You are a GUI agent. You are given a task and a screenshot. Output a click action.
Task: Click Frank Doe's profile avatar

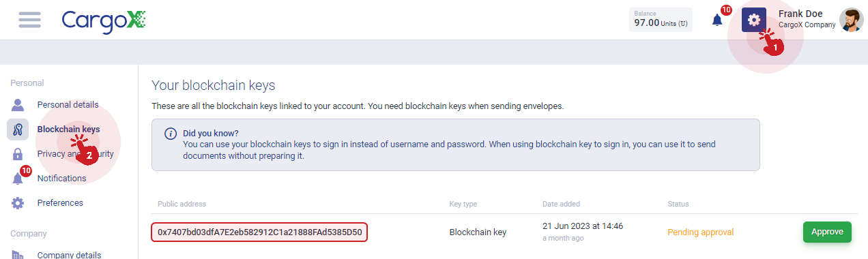pyautogui.click(x=852, y=20)
